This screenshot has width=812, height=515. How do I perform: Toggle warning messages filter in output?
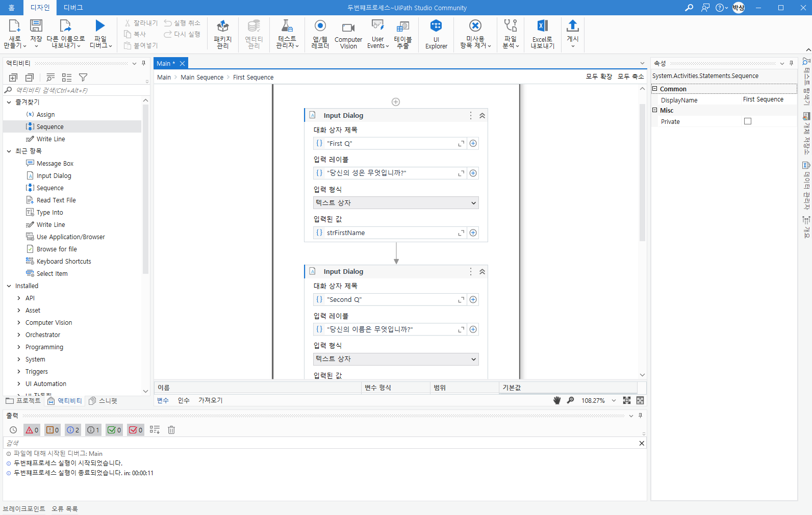click(x=53, y=430)
